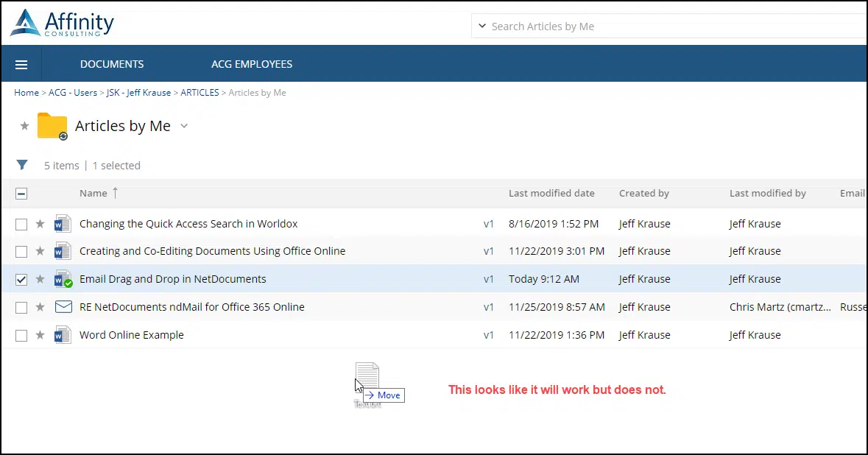The image size is (868, 455).
Task: Sort by Created by column
Action: (643, 193)
